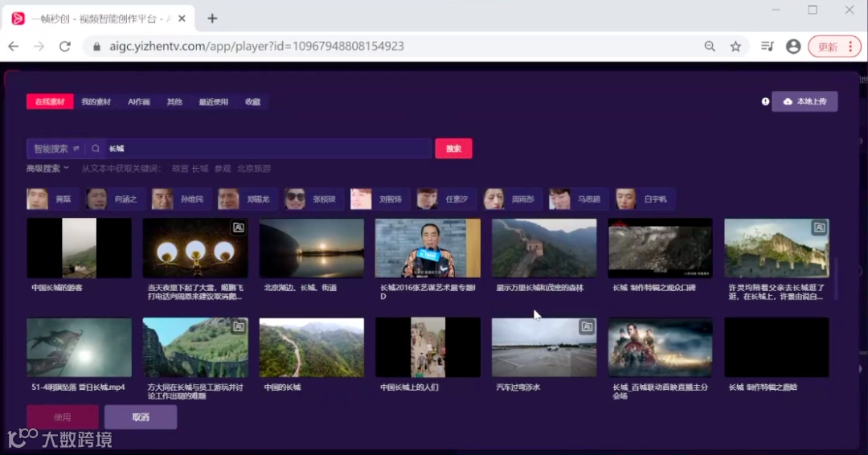868x455 pixels.
Task: Select the 其他 tab
Action: (174, 102)
